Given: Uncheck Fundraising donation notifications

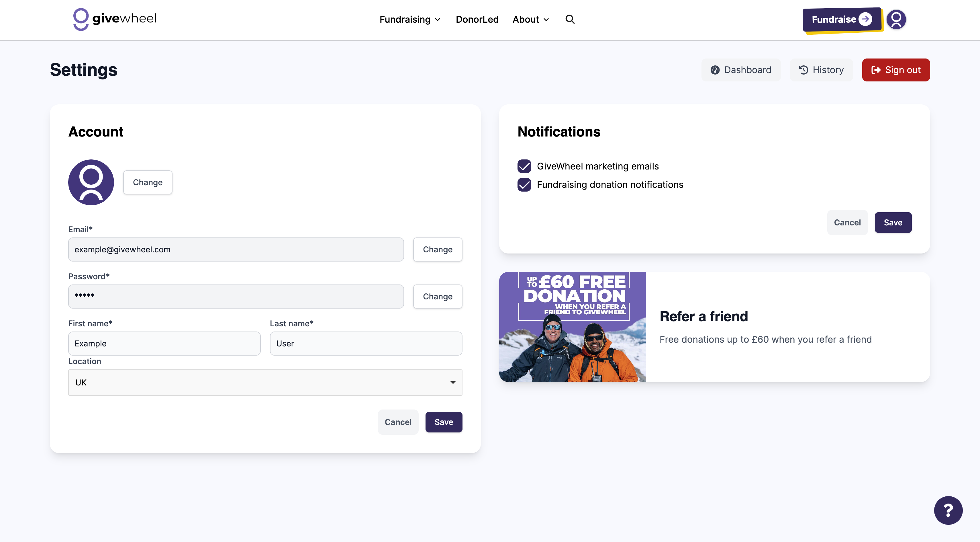Looking at the screenshot, I should tap(524, 185).
